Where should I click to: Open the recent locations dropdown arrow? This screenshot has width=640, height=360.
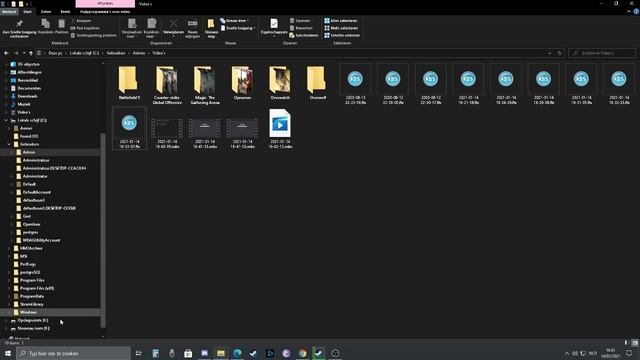coord(24,53)
